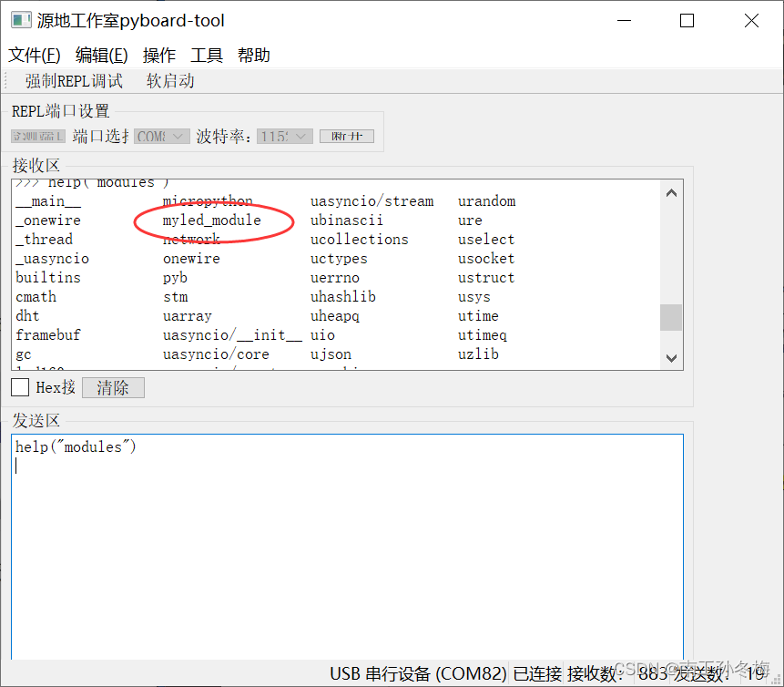The height and width of the screenshot is (687, 784).
Task: Click help("modules") text in send area
Action: (x=76, y=446)
